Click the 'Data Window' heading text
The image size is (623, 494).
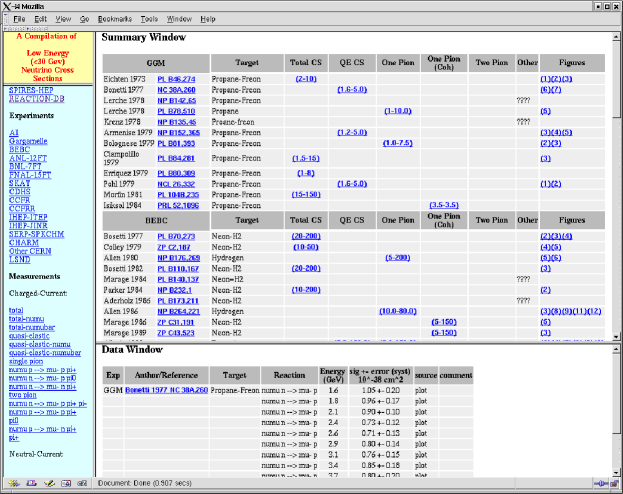pyautogui.click(x=132, y=350)
